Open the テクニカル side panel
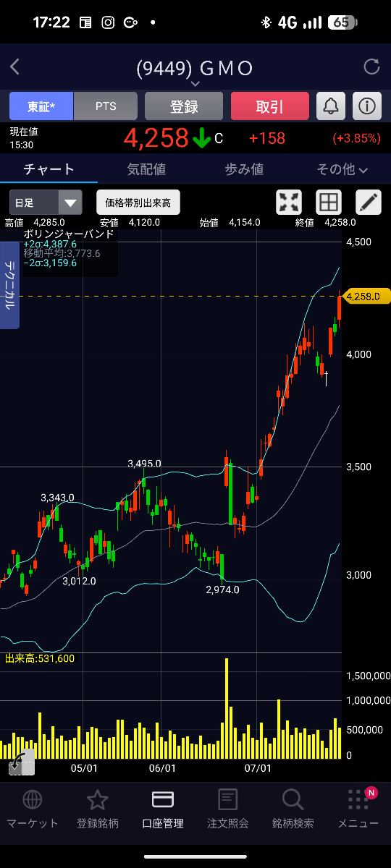Screen dimensions: 391x868 tap(10, 285)
